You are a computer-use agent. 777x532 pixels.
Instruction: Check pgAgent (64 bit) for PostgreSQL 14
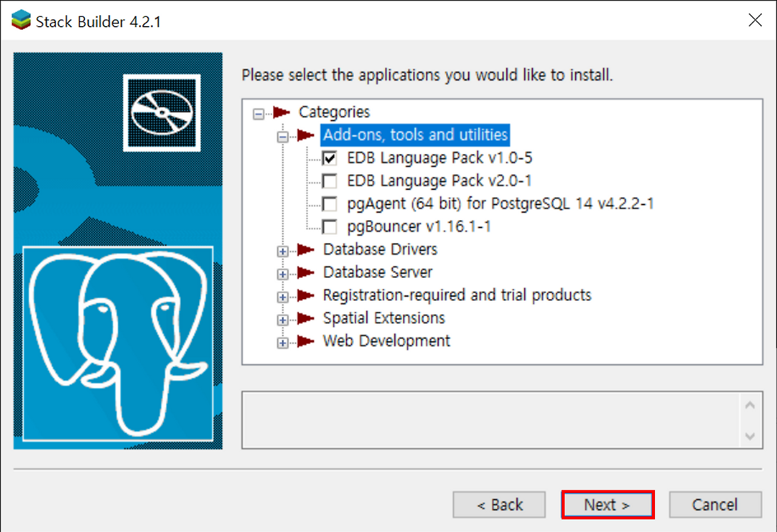[x=330, y=204]
